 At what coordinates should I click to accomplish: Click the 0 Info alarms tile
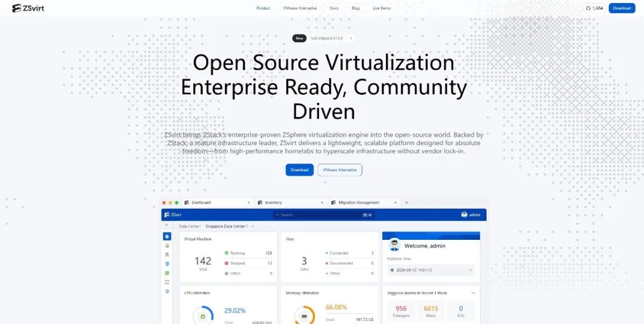[461, 311]
